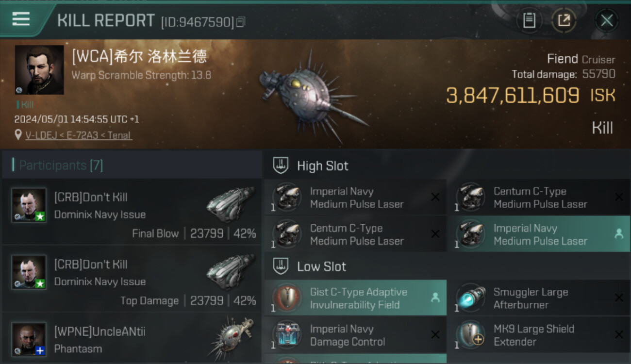
Task: Open the clipboard notes icon
Action: (x=529, y=20)
